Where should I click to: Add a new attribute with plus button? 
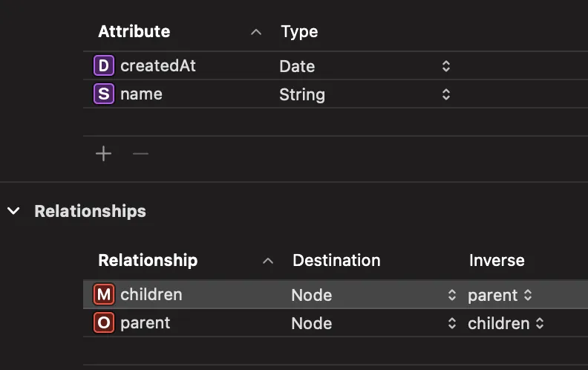coord(104,154)
